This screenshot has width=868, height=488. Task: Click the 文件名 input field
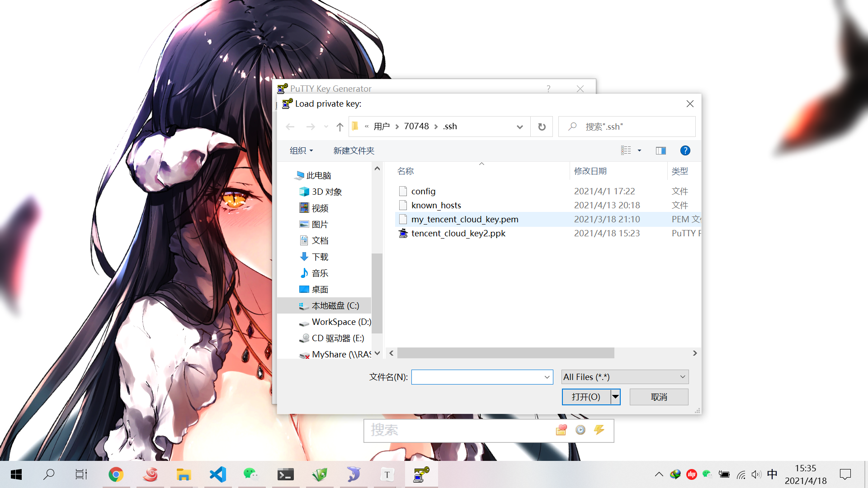click(477, 377)
